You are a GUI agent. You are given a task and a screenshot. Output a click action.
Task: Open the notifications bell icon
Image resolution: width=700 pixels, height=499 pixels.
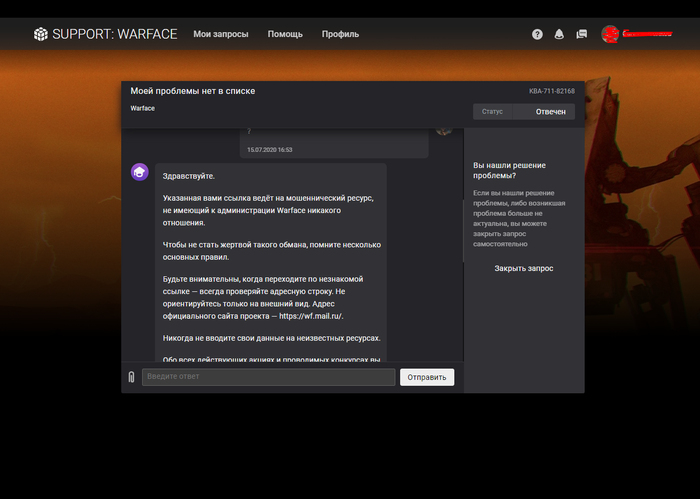(x=559, y=34)
